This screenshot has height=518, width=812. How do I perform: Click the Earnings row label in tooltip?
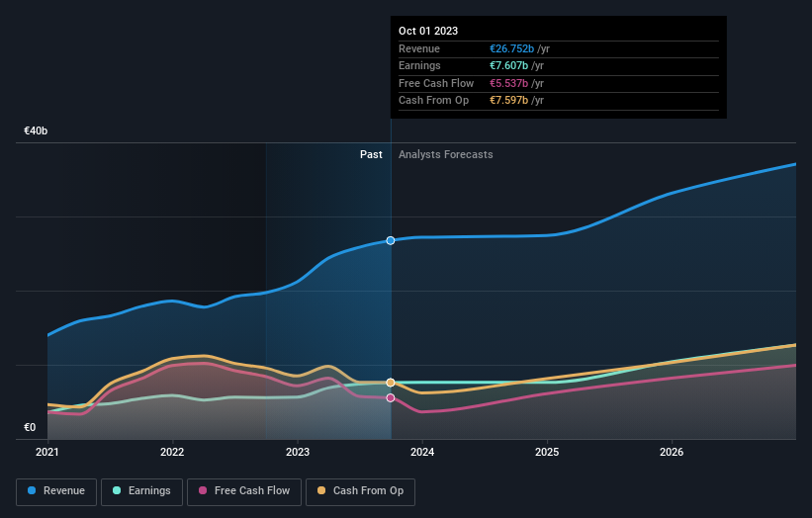419,65
